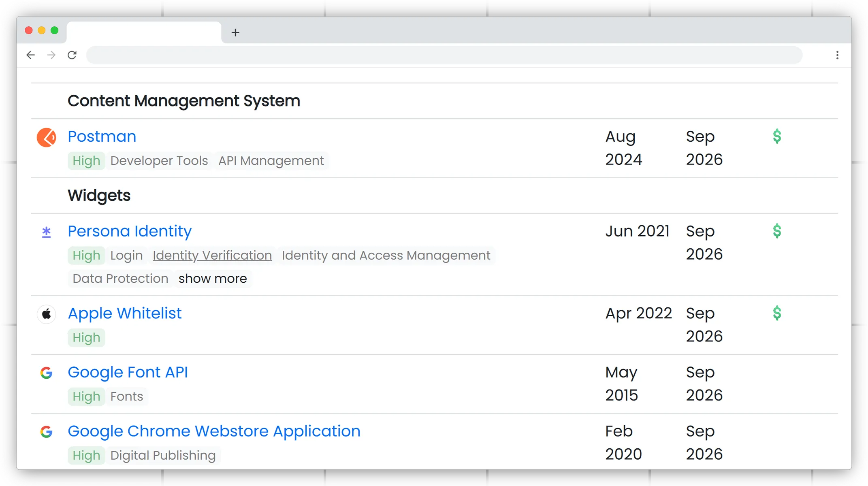Click the dollar icon in Persona Identity row

(x=777, y=231)
